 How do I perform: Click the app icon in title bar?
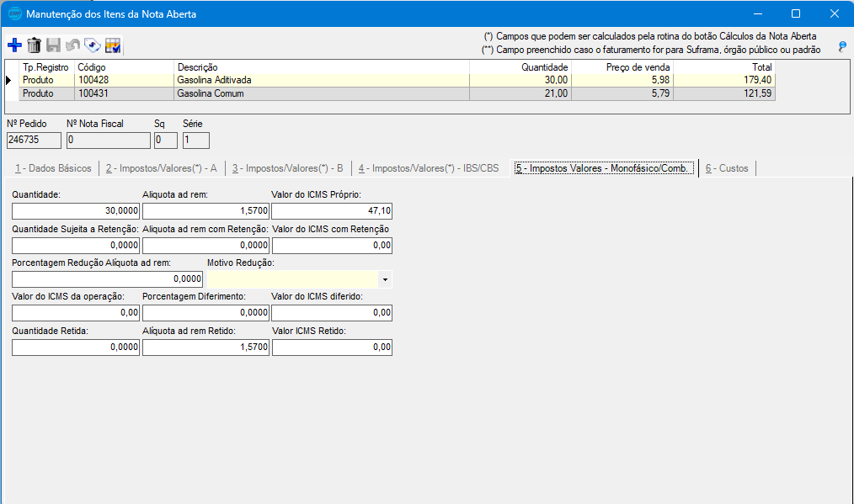coord(14,14)
